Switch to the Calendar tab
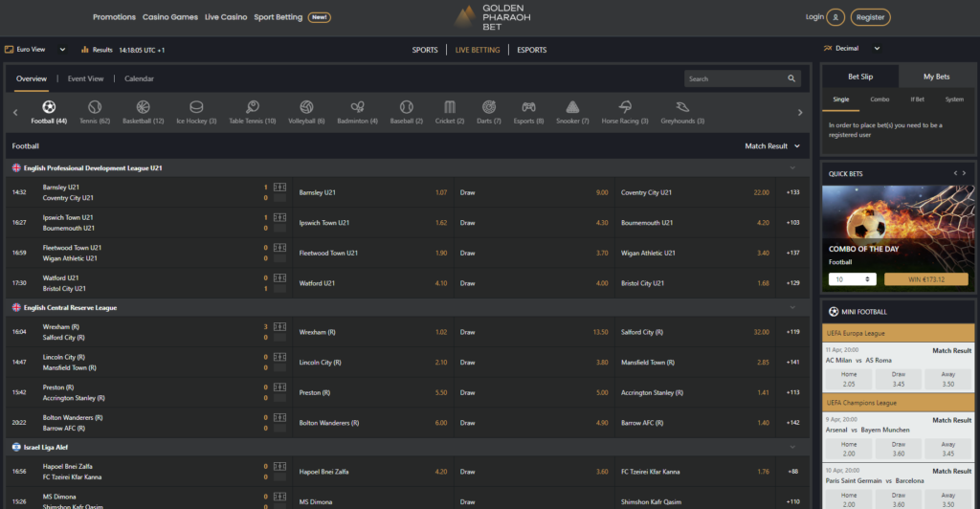Image resolution: width=980 pixels, height=509 pixels. [x=139, y=78]
